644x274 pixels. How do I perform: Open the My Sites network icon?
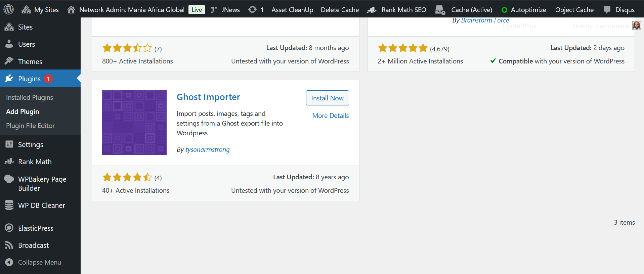tap(26, 10)
